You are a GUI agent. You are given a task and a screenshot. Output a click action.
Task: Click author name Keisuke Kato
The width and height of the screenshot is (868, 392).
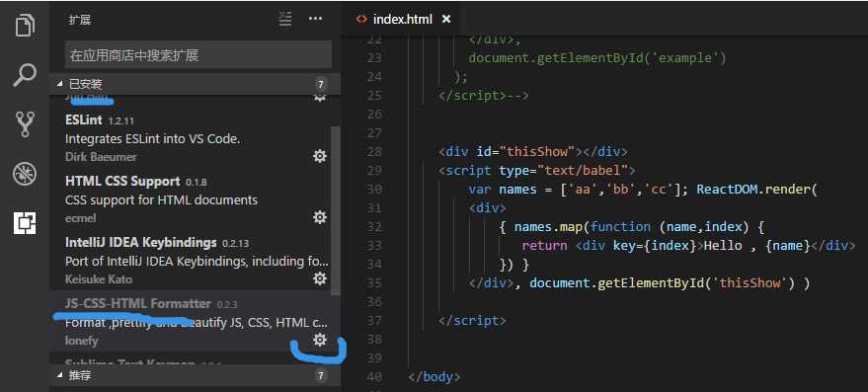click(x=99, y=279)
